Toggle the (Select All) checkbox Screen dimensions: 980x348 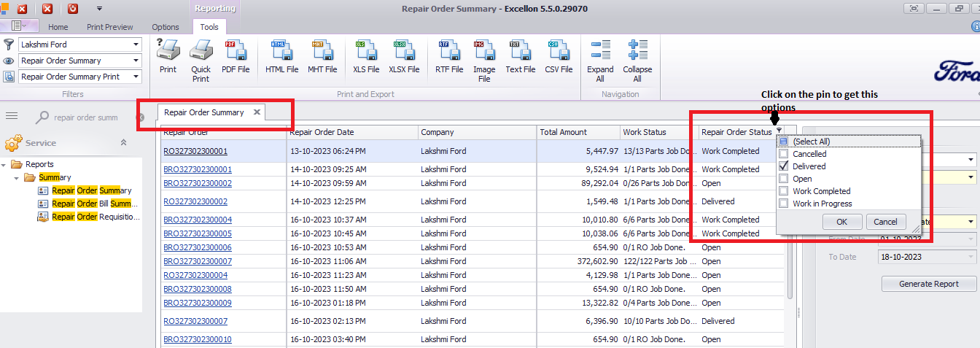(783, 142)
